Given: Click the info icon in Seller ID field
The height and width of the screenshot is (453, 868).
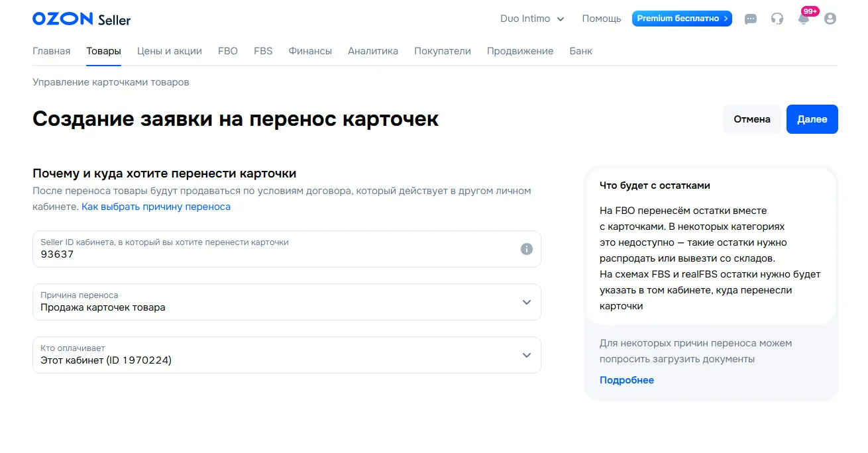Looking at the screenshot, I should (526, 249).
